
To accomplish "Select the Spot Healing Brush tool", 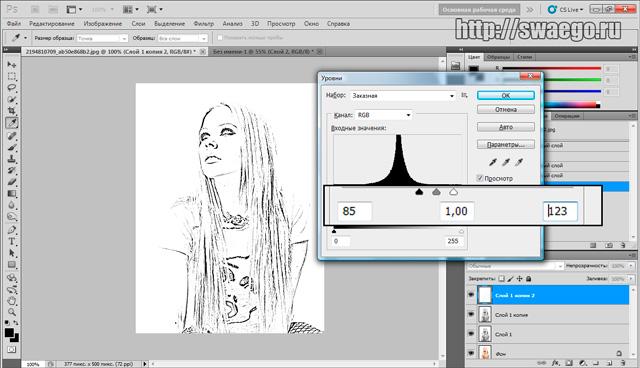I will click(11, 135).
